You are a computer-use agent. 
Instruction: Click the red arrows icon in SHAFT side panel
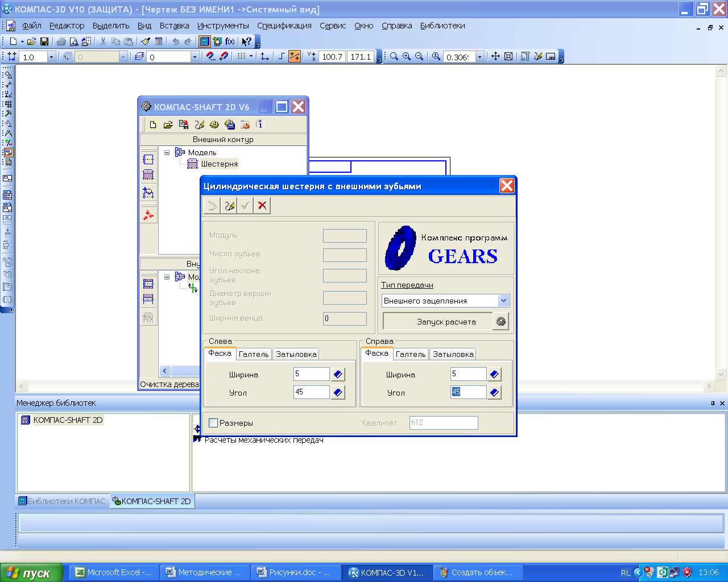click(x=148, y=215)
